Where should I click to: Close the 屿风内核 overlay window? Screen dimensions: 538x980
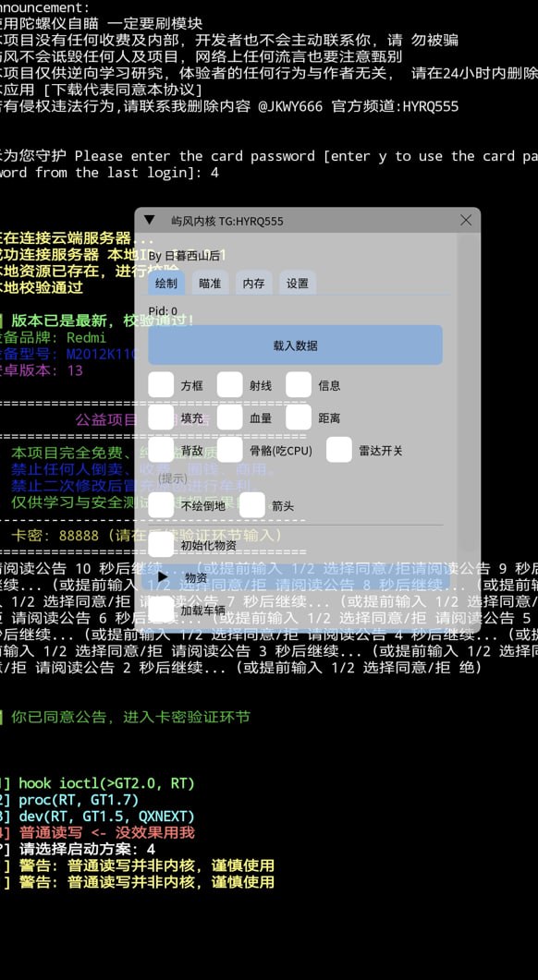[x=466, y=220]
